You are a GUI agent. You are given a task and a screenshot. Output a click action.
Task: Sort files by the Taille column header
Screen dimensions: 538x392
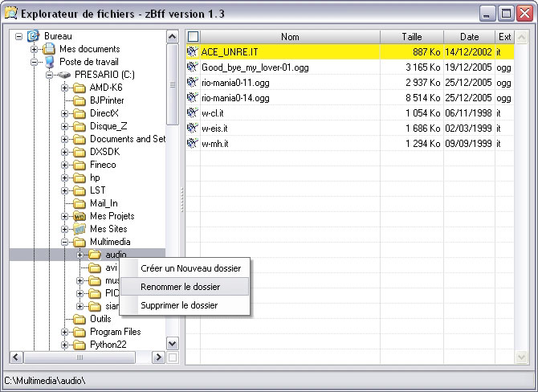(x=412, y=37)
